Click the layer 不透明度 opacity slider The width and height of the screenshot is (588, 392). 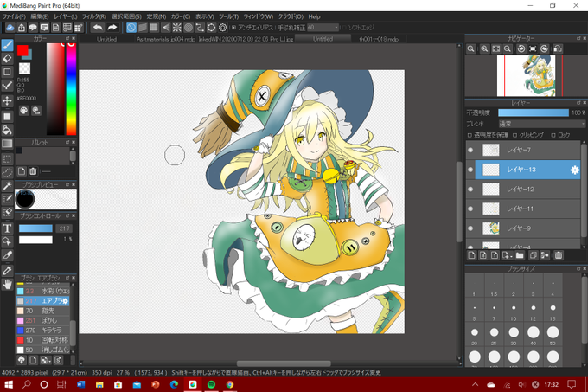[x=534, y=112]
